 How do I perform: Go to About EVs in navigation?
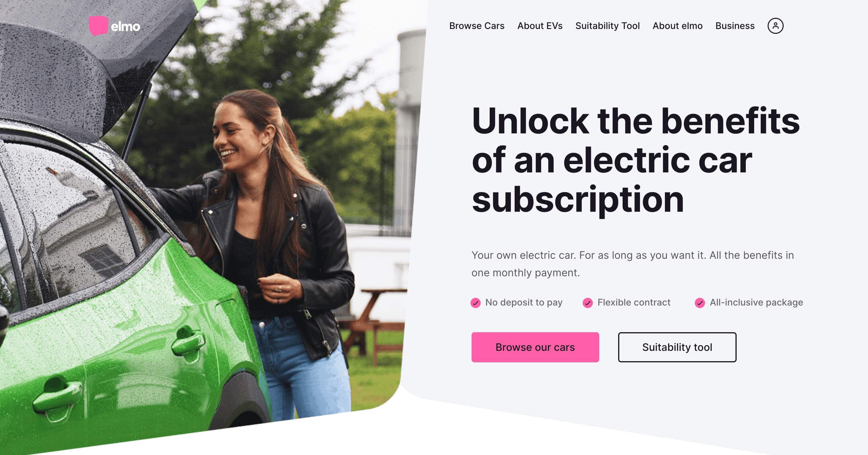click(540, 26)
